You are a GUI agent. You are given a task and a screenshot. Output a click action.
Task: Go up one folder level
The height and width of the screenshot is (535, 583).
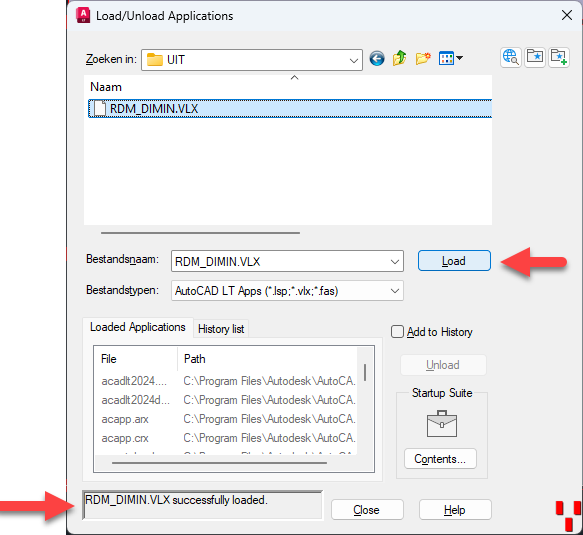pyautogui.click(x=400, y=58)
